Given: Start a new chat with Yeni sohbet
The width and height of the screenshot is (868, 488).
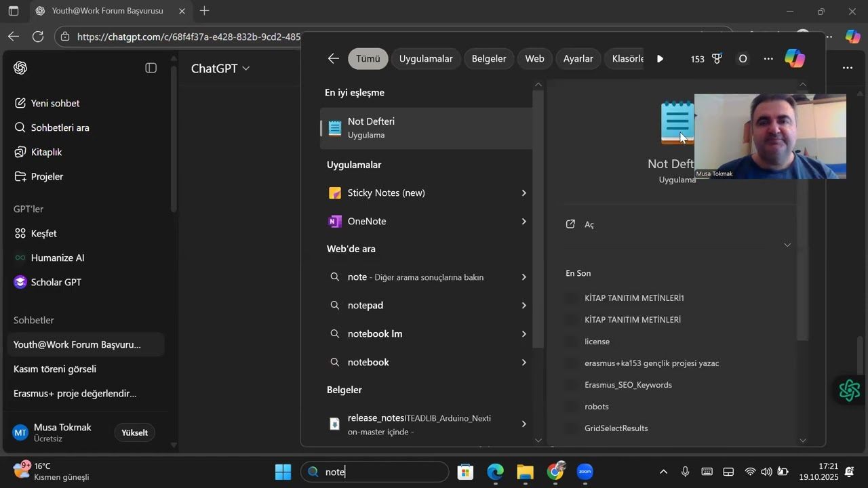Looking at the screenshot, I should 47,103.
